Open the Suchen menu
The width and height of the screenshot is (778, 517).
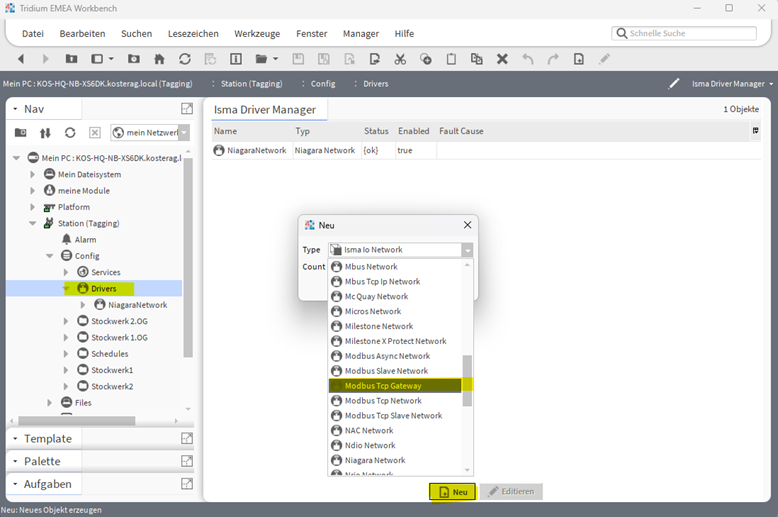(136, 34)
